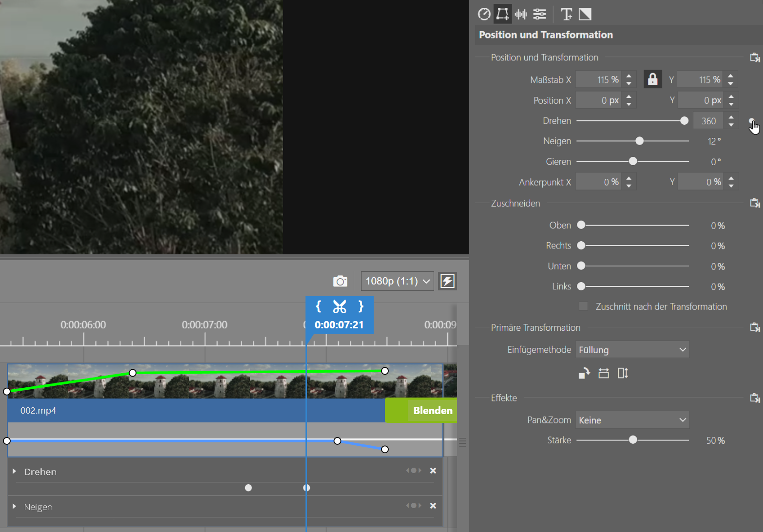Viewport: 763px width, 532px height.
Task: Select the 002.mp4 clip label
Action: [38, 410]
